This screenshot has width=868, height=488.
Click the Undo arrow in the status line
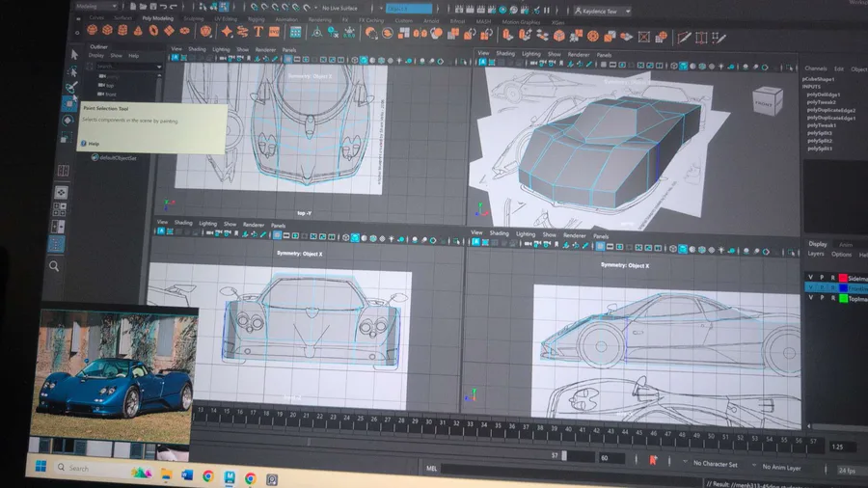click(x=163, y=7)
